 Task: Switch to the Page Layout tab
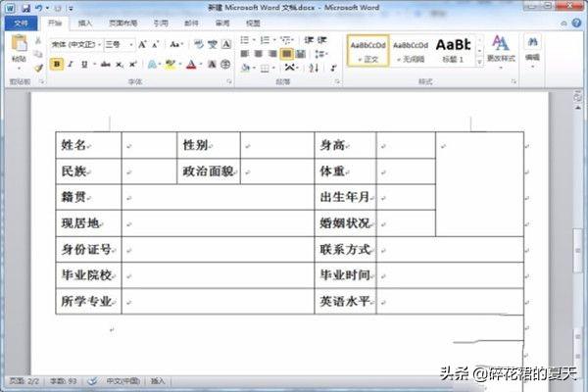click(x=123, y=24)
